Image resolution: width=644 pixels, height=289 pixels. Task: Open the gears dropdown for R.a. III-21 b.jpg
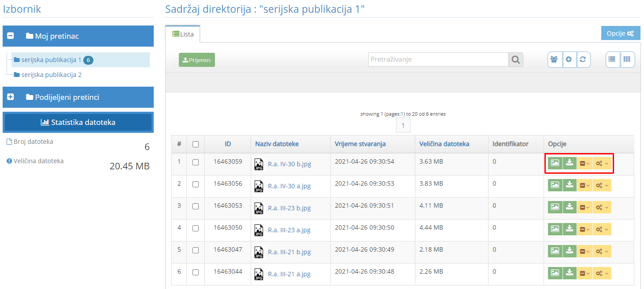[601, 251]
